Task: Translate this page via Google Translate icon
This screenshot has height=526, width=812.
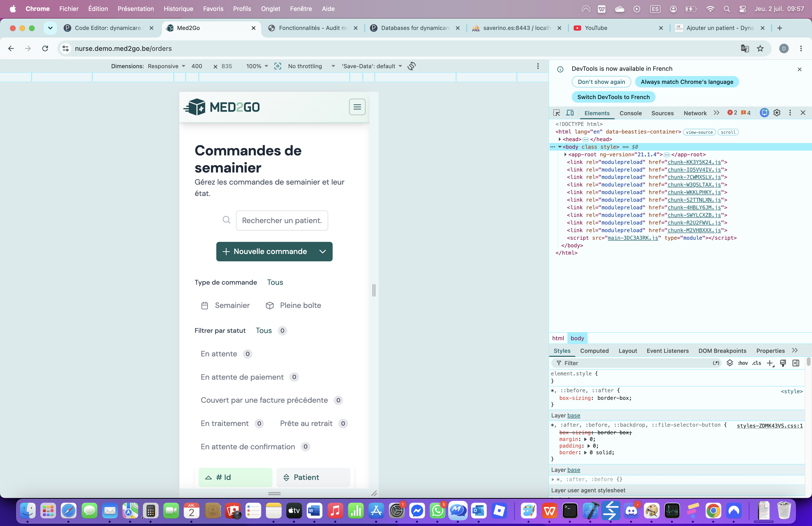Action: pyautogui.click(x=745, y=48)
